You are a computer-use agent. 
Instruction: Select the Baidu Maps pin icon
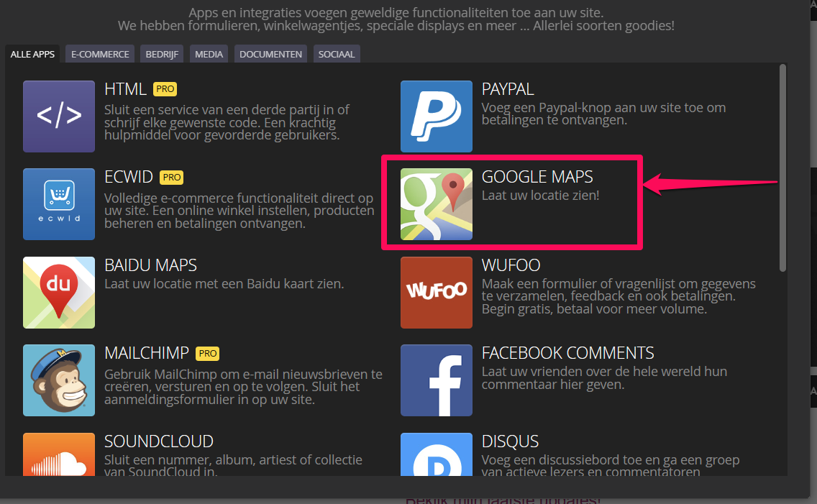click(x=59, y=292)
